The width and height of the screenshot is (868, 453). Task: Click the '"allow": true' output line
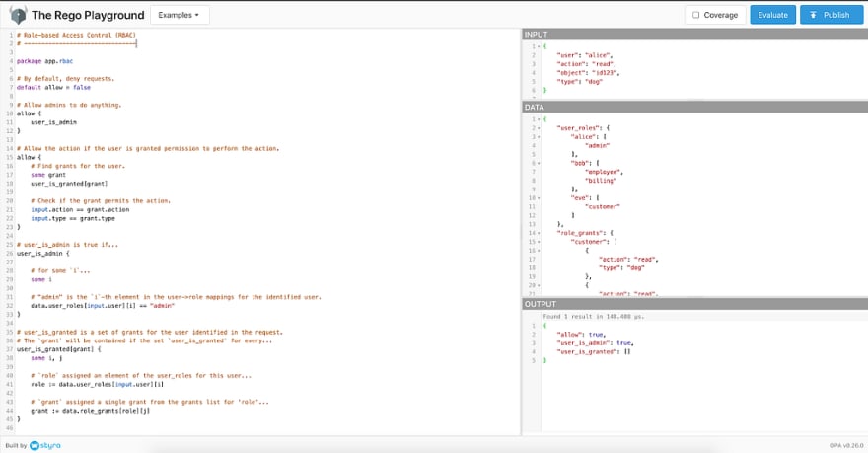point(581,335)
